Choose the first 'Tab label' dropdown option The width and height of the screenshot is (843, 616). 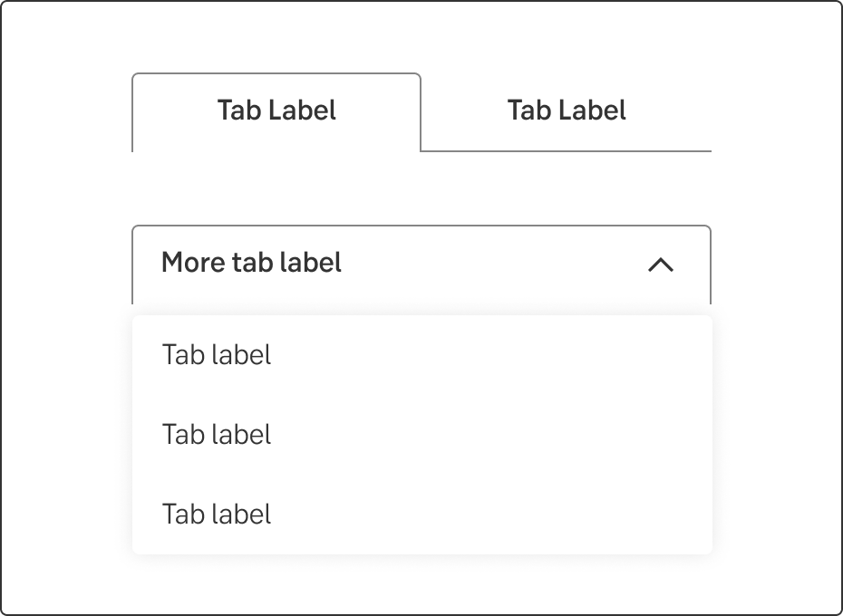pos(217,355)
